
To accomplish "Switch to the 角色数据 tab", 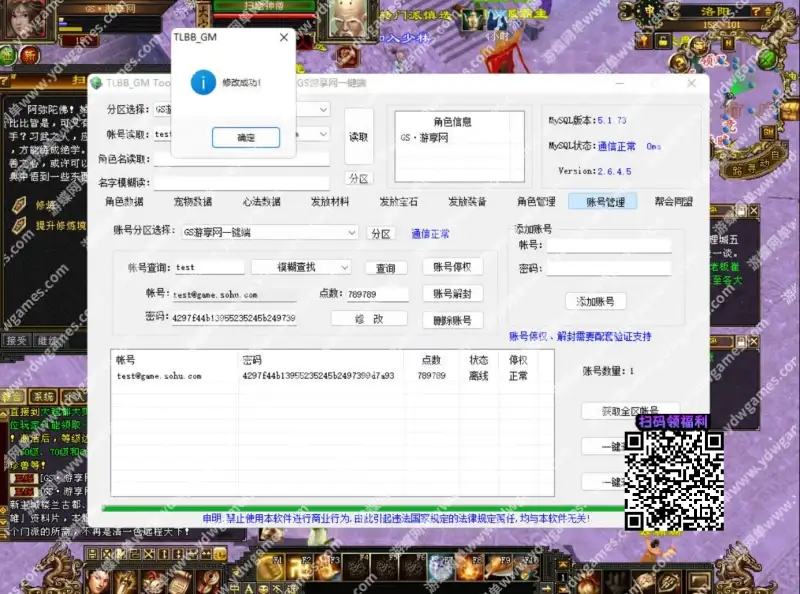I will (124, 202).
